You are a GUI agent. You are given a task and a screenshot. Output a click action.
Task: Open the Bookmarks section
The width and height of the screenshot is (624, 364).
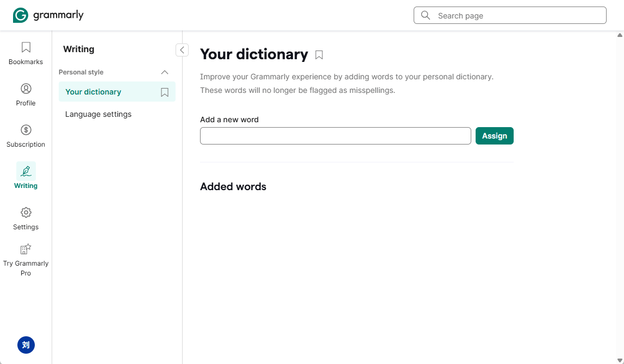(x=26, y=53)
